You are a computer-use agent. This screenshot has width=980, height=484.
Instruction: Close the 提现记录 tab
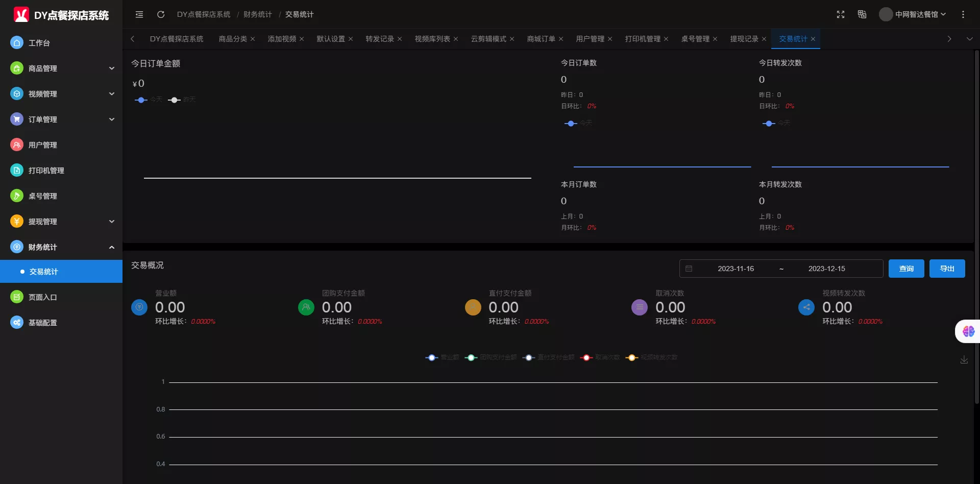click(764, 39)
